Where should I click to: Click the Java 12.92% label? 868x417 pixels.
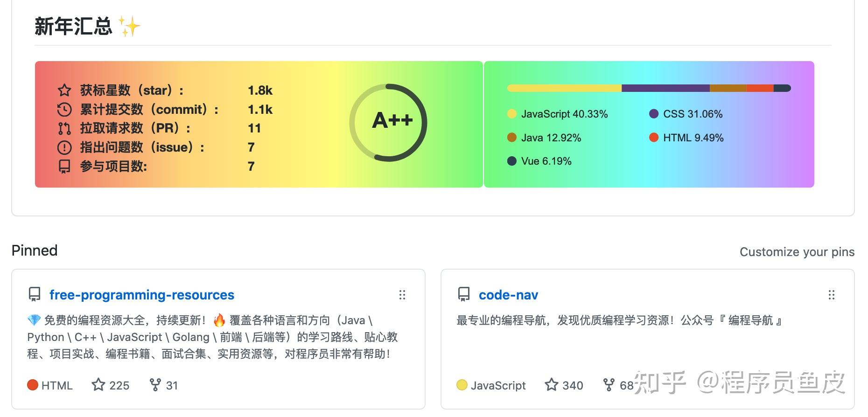pyautogui.click(x=551, y=138)
